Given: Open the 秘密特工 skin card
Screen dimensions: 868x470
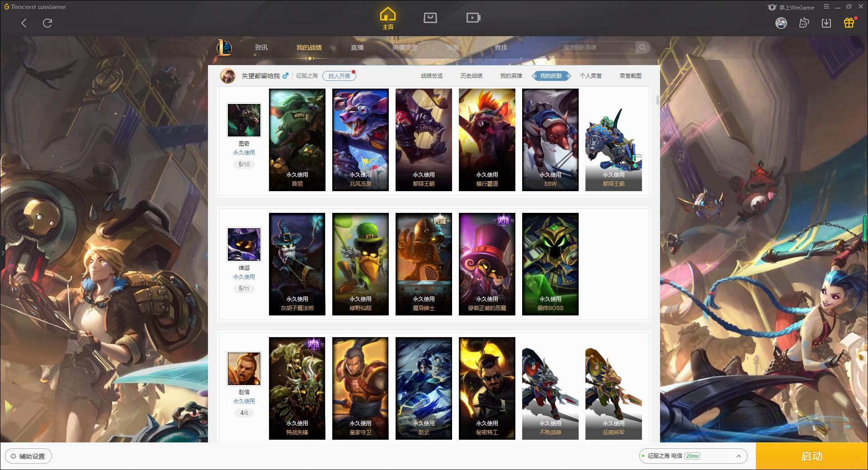Looking at the screenshot, I should 487,388.
